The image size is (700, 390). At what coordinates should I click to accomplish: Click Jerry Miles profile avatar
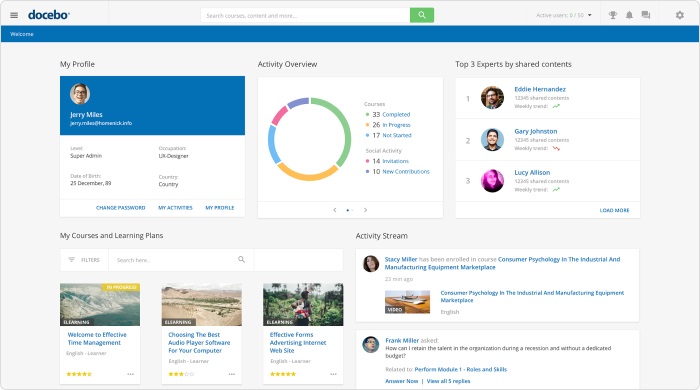[x=80, y=94]
